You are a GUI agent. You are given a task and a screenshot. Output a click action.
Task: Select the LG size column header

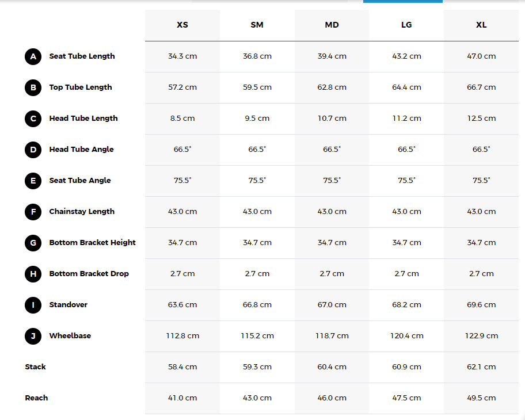point(406,25)
